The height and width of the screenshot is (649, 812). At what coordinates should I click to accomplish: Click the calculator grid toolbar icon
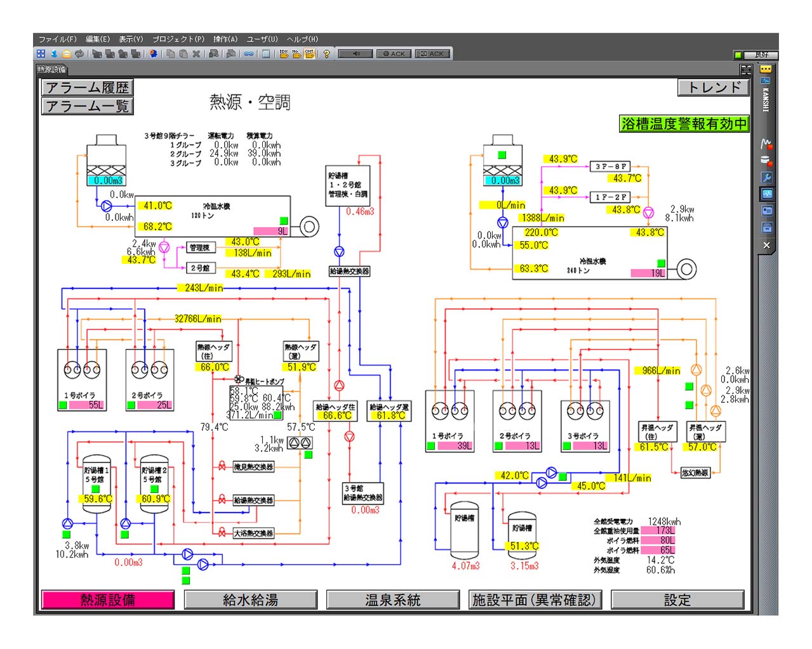[x=266, y=54]
